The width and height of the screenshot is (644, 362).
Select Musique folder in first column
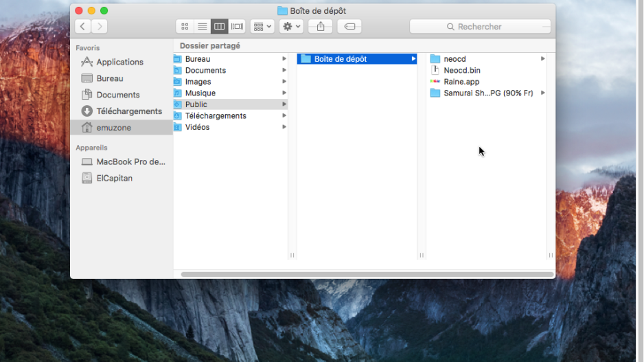[230, 93]
